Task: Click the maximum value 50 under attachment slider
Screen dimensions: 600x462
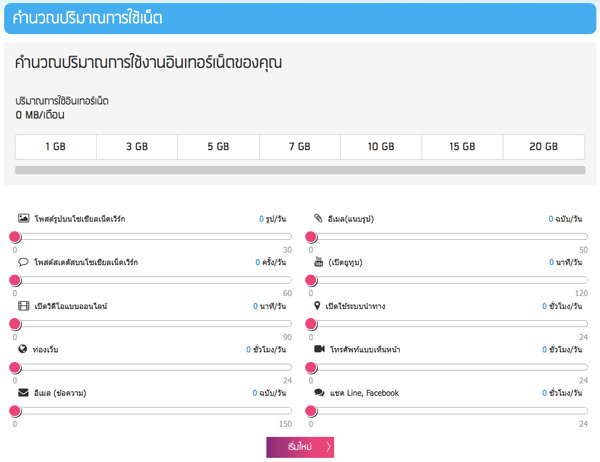Action: (x=584, y=250)
